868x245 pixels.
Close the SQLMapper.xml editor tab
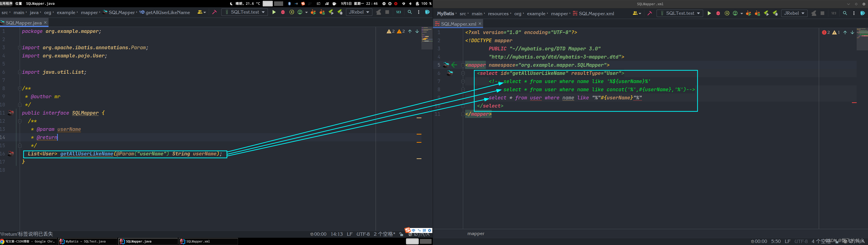(x=480, y=24)
